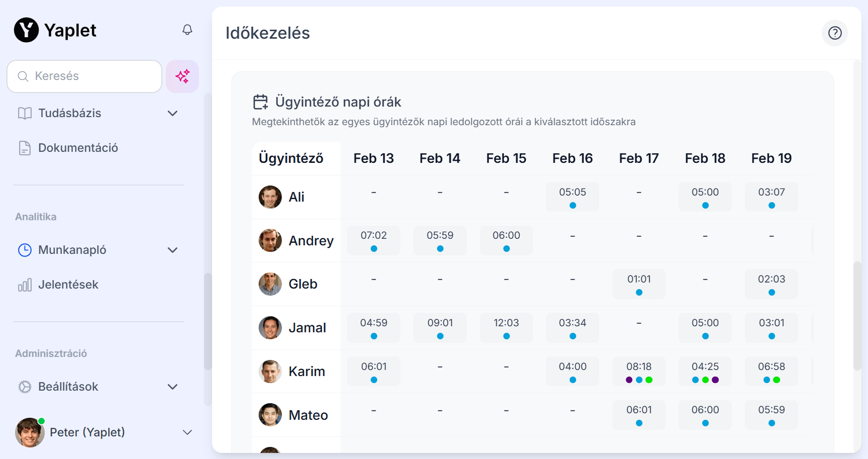The image size is (868, 459).
Task: Click the Munkanapló clock icon
Action: (x=25, y=250)
